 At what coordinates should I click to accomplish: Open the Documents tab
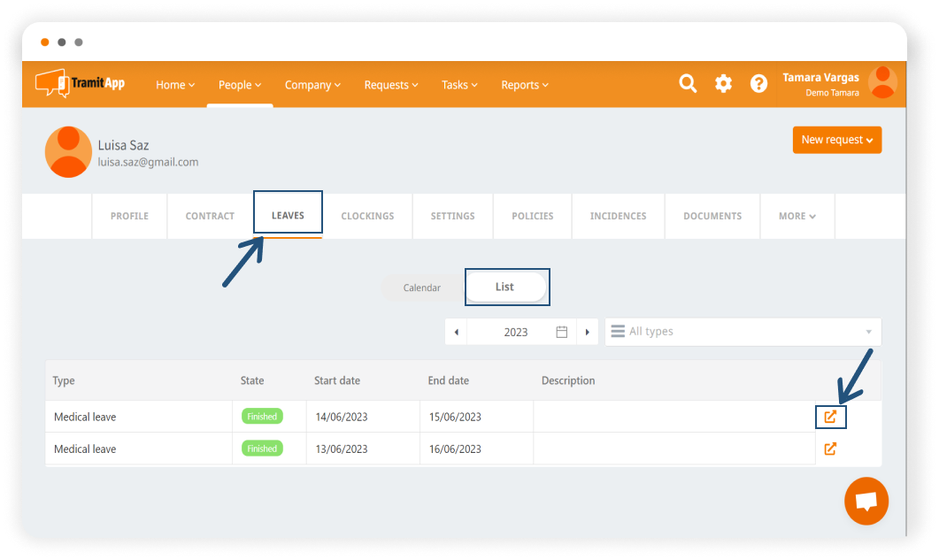[712, 216]
